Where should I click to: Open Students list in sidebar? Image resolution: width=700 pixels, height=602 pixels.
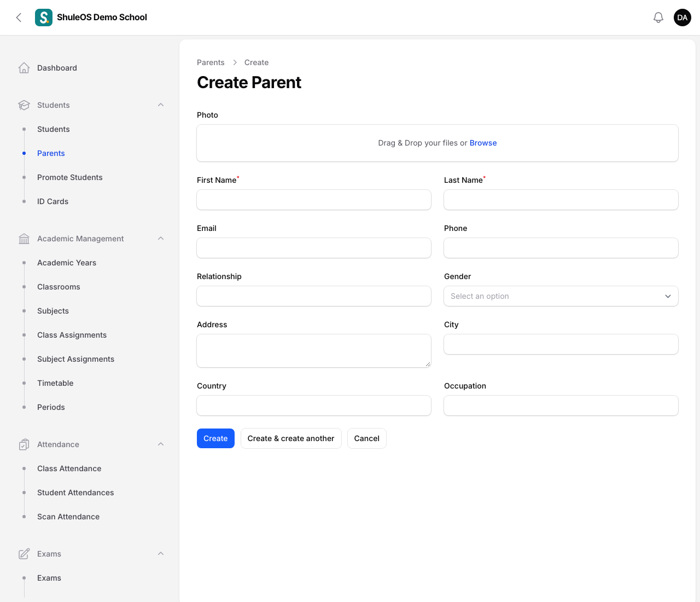tap(54, 129)
